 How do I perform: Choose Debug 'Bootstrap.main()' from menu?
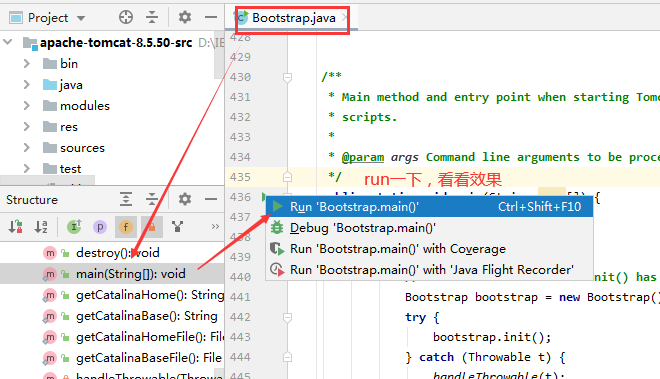click(x=429, y=228)
